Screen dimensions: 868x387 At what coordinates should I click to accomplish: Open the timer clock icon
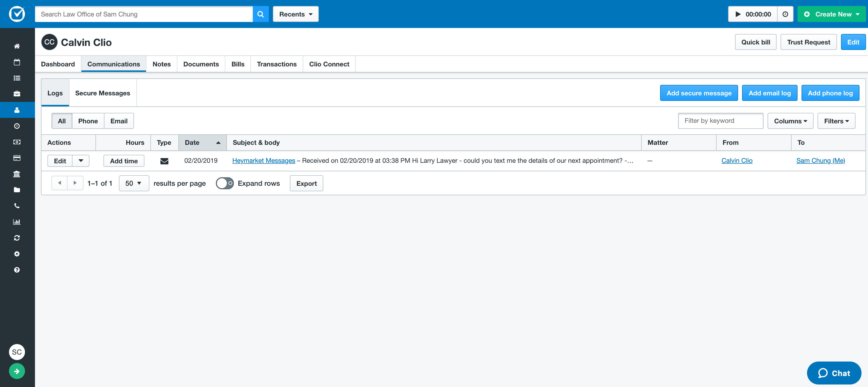pyautogui.click(x=785, y=14)
